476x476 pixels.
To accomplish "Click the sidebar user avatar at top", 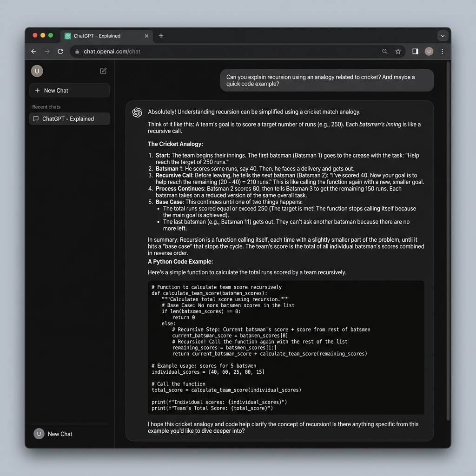I will click(37, 71).
